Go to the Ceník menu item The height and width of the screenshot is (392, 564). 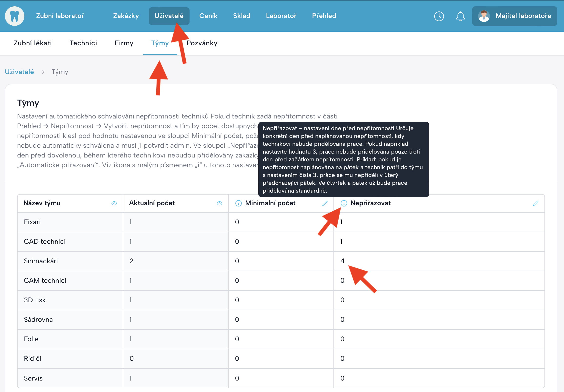click(208, 16)
